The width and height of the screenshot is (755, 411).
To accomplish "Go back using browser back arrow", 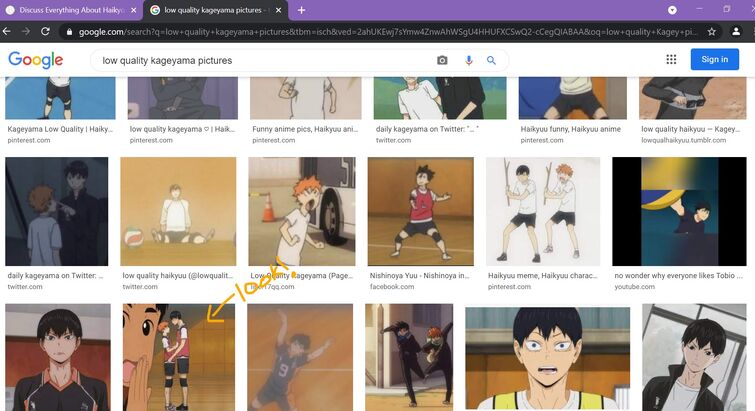I will (x=7, y=31).
